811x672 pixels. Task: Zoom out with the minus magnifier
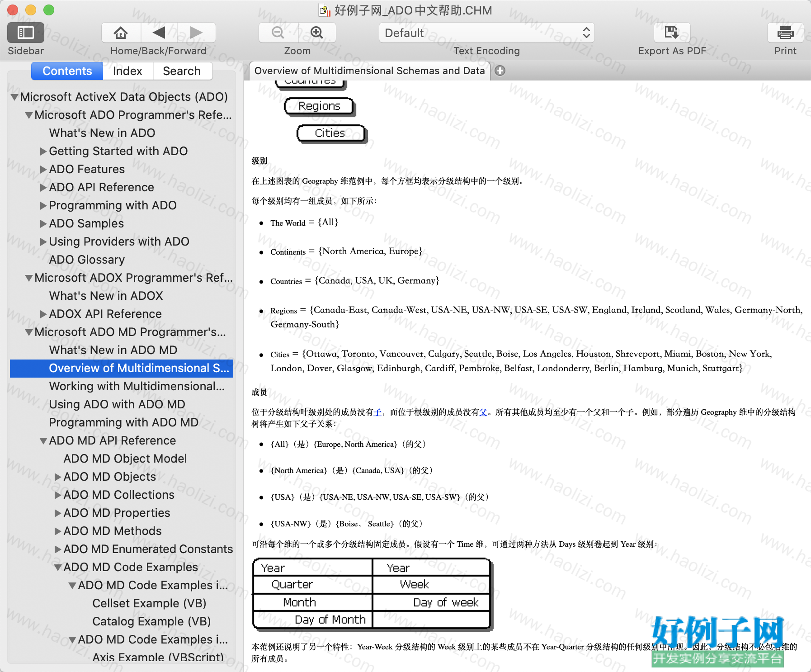[278, 33]
